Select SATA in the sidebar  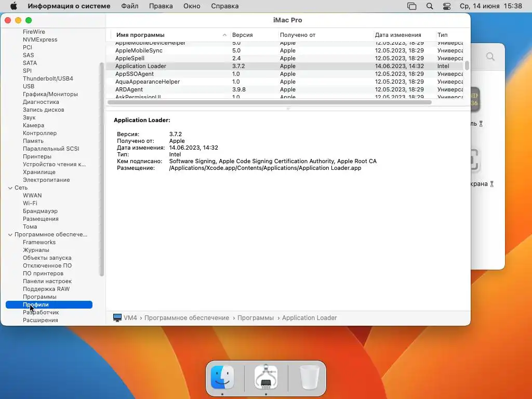pos(30,63)
